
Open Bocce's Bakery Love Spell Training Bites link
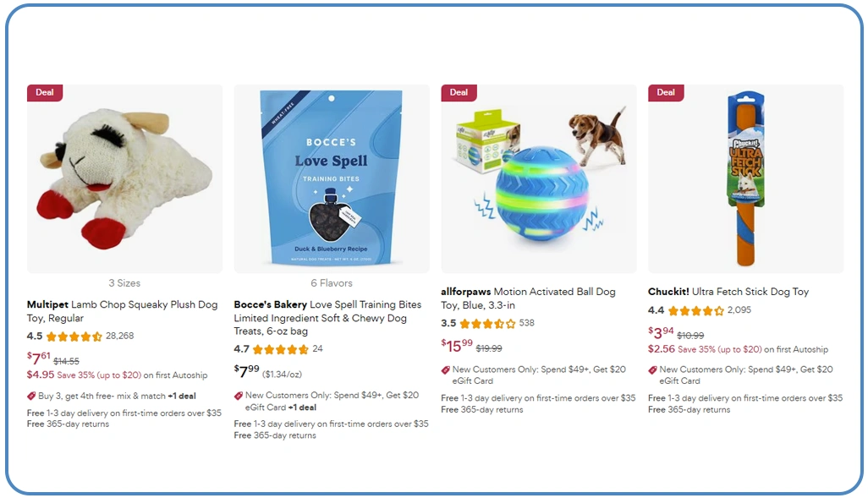327,318
